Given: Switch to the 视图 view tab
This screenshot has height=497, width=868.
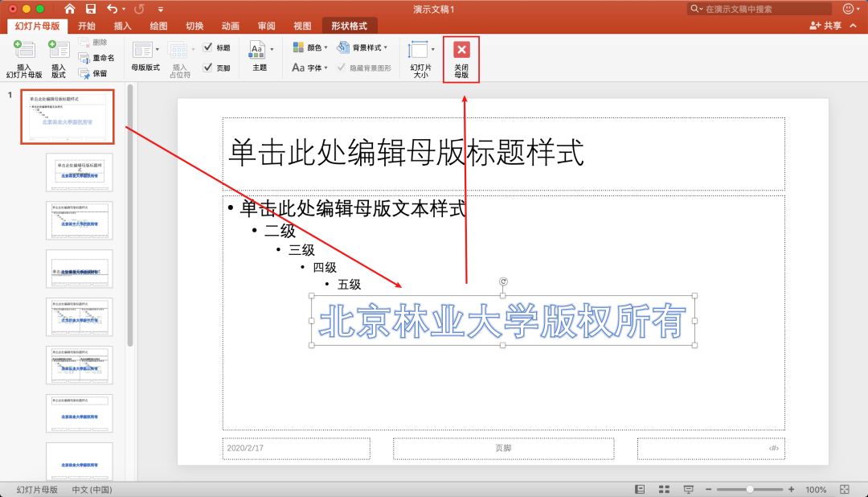Looking at the screenshot, I should click(302, 26).
